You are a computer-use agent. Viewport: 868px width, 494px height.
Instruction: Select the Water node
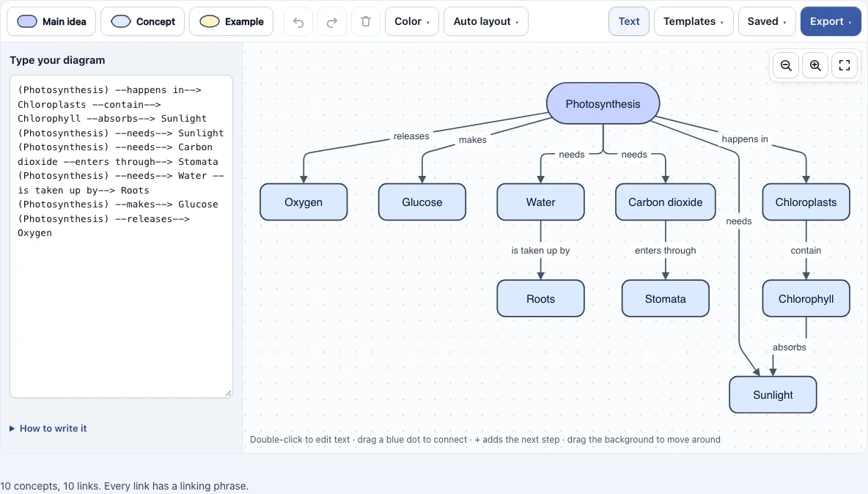tap(541, 202)
